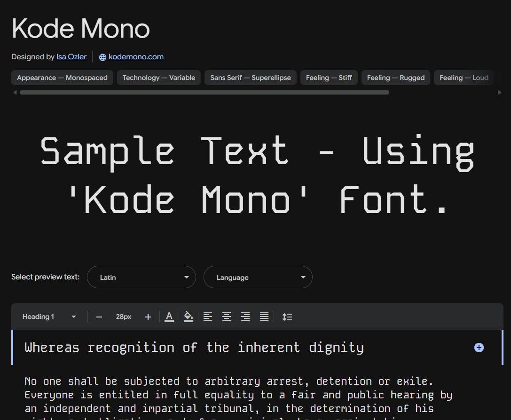Open the Heading 1 style dropdown

pos(49,317)
